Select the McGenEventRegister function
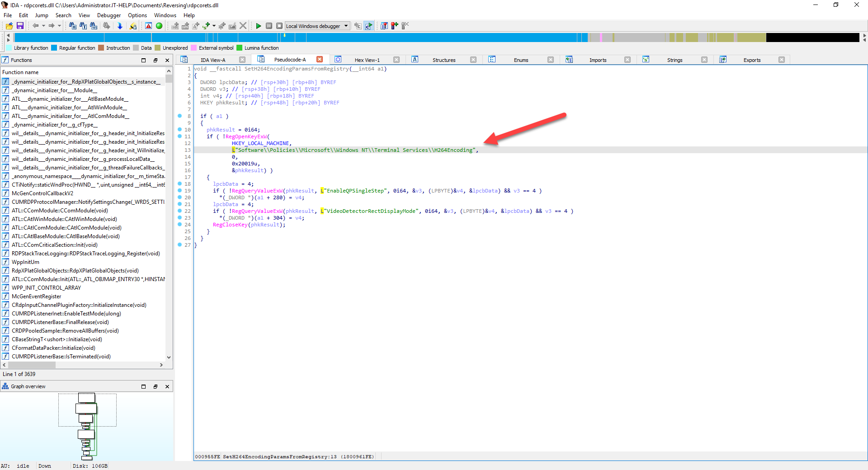868x470 pixels. (x=36, y=296)
